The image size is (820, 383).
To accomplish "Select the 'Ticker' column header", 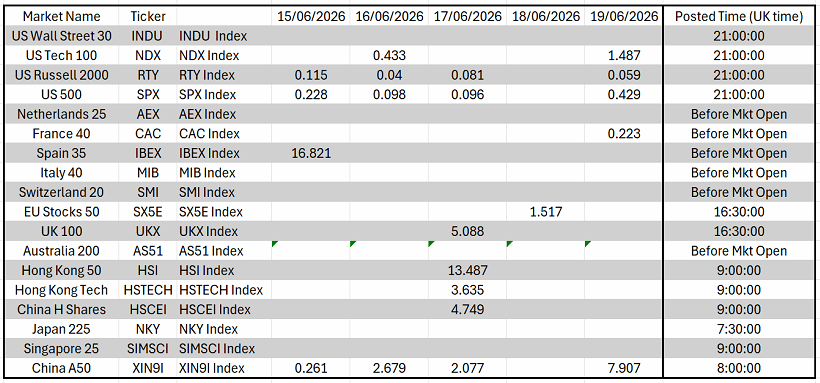I will (148, 16).
